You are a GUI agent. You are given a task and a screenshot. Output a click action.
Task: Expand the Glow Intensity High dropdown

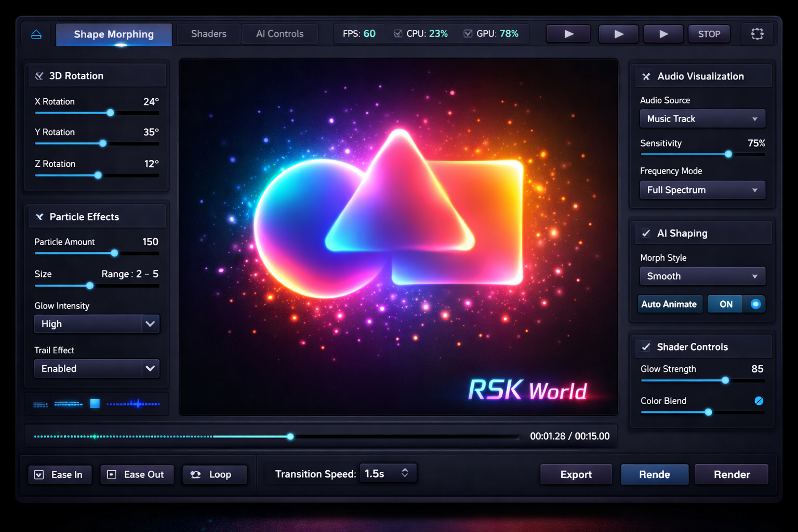(x=150, y=324)
